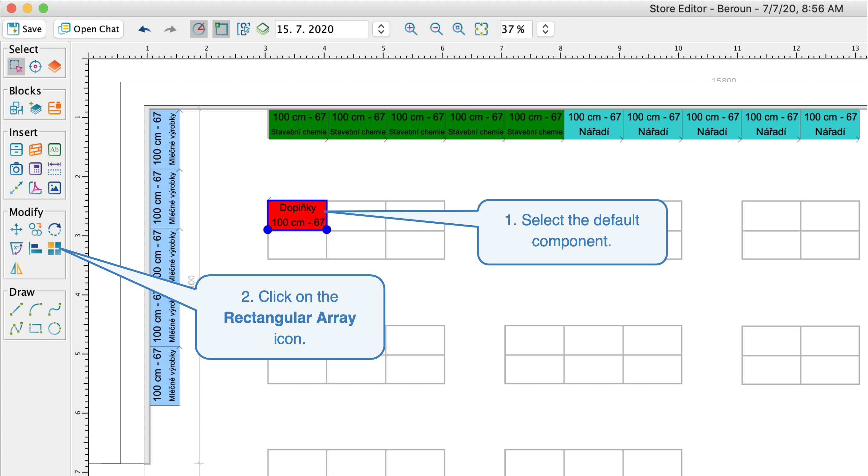Click the Save button
The width and height of the screenshot is (868, 476).
[x=24, y=29]
